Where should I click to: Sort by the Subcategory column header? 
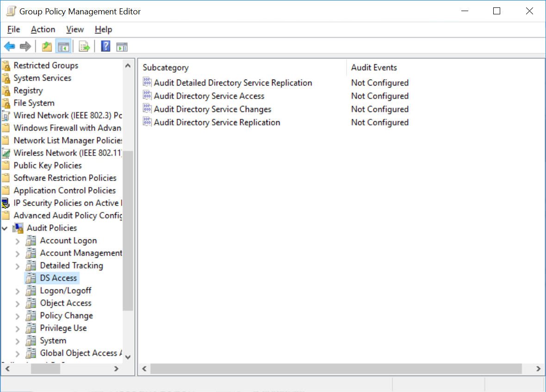(242, 68)
